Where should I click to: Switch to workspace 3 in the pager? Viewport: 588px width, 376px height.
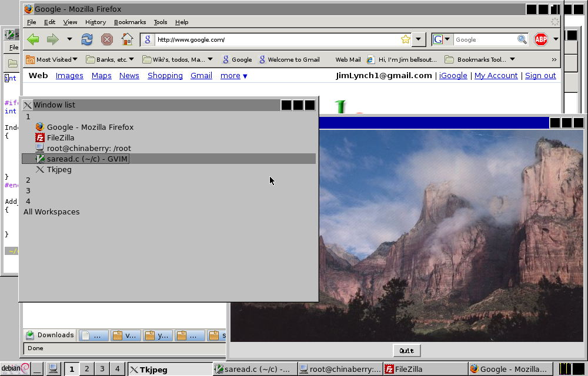point(102,369)
